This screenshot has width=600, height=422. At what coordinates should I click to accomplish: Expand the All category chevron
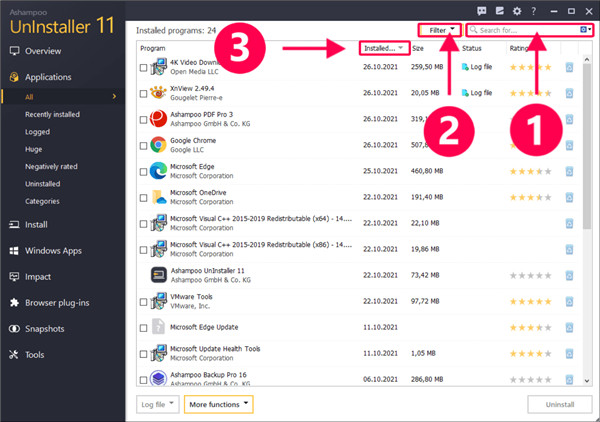(x=114, y=96)
